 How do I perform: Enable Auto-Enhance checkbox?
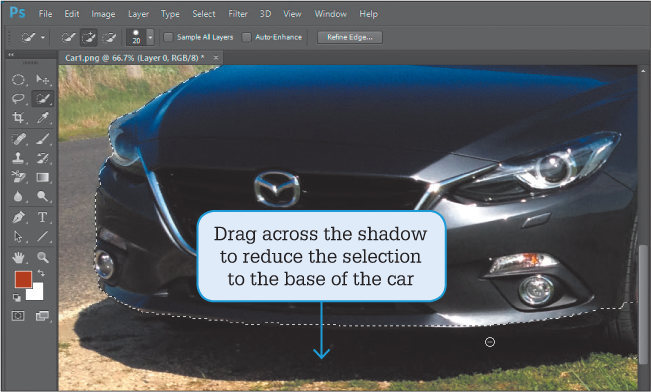247,37
